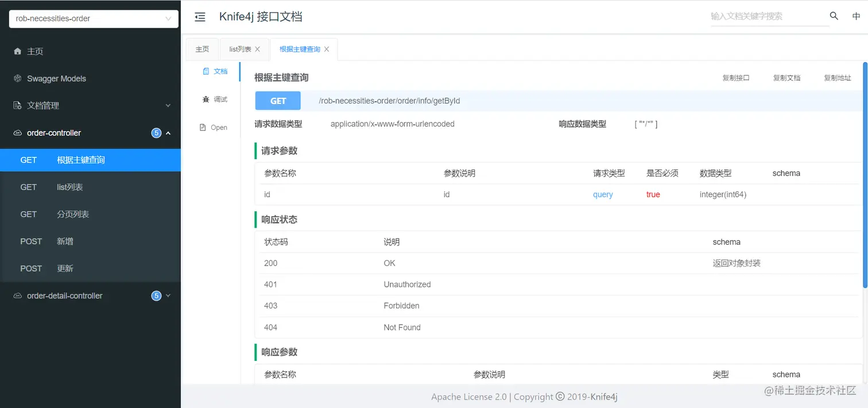868x408 pixels.
Task: Click the Knife4j 接口文档 title
Action: [261, 17]
